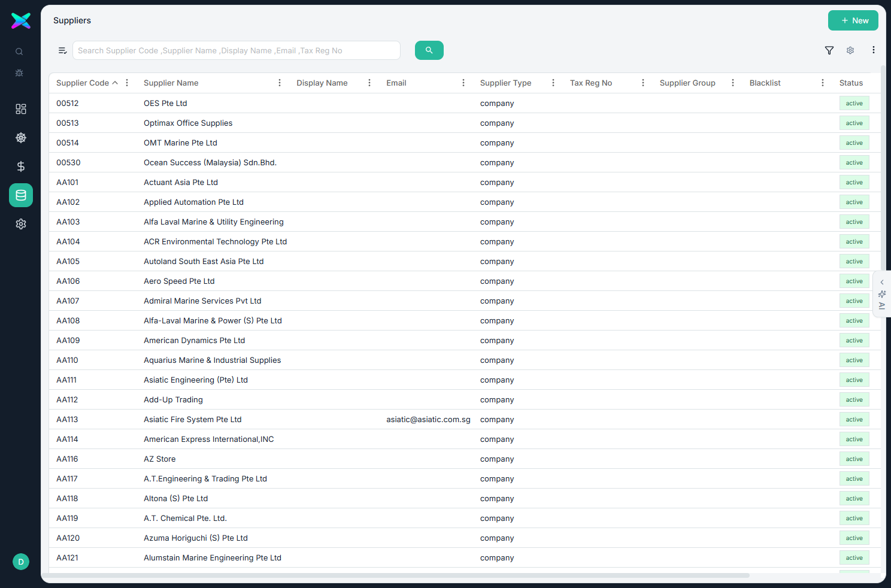The image size is (891, 588).
Task: Select American Dynamics Pte Ltd
Action: pyautogui.click(x=194, y=340)
